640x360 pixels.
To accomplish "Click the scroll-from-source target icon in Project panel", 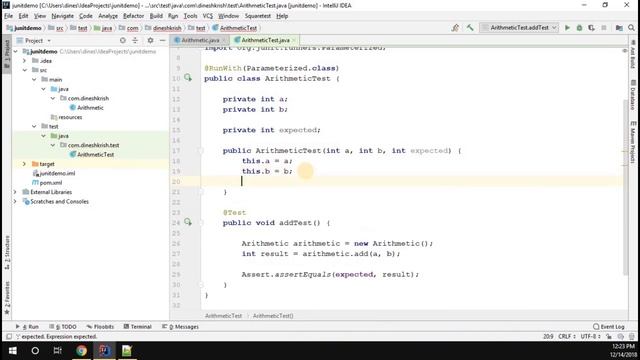I will [x=123, y=40].
